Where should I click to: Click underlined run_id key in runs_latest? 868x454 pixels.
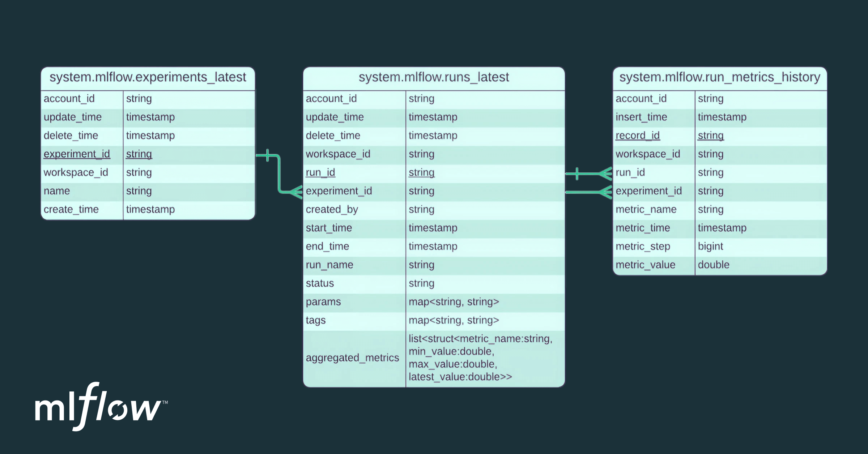click(x=320, y=172)
